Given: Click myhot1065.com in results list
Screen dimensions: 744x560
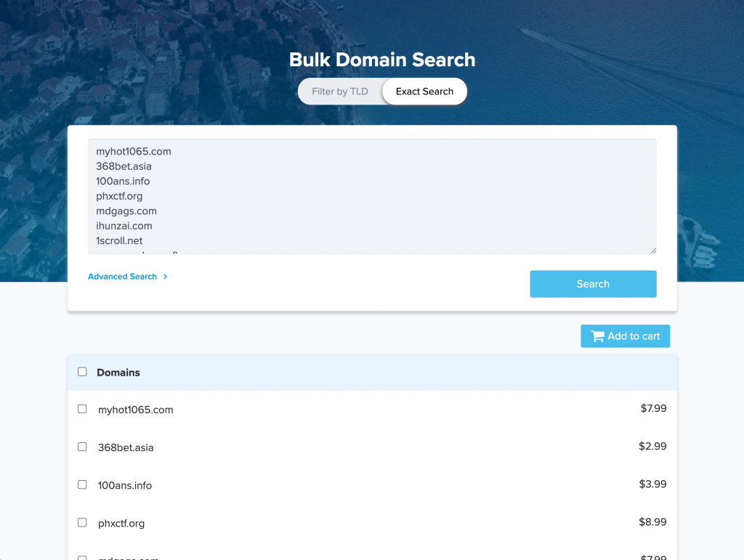Looking at the screenshot, I should pyautogui.click(x=136, y=410).
